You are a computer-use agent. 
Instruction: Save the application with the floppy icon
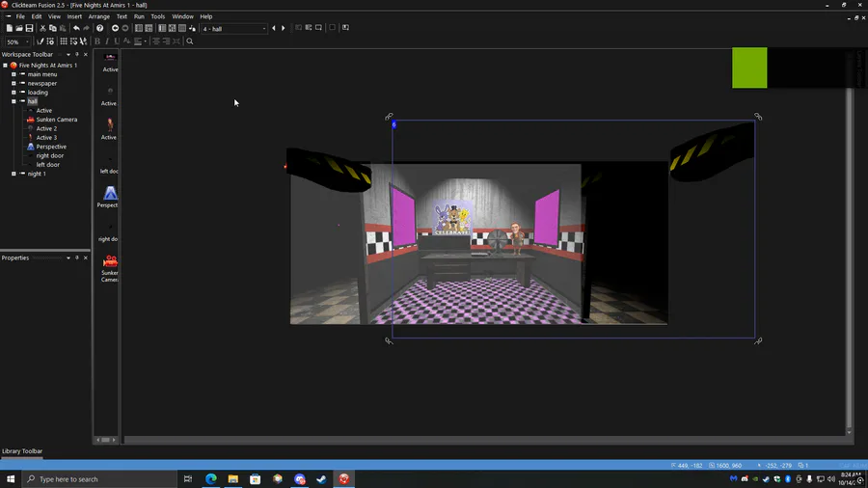29,28
